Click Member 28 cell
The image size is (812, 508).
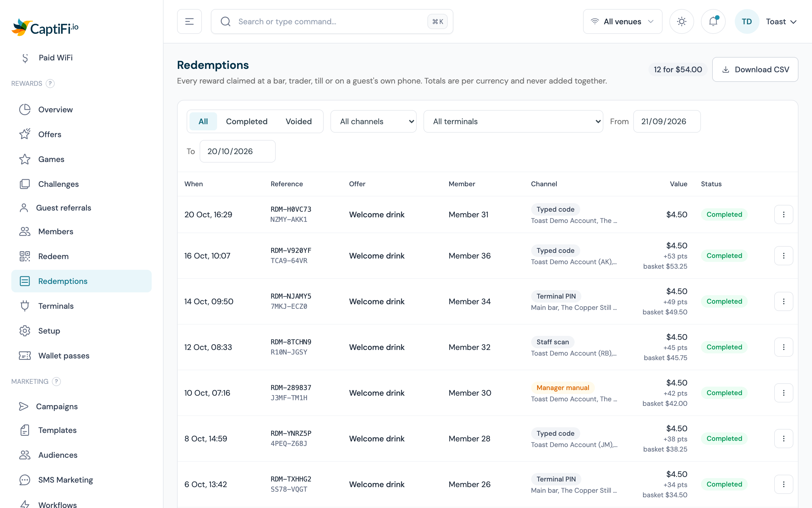click(469, 439)
